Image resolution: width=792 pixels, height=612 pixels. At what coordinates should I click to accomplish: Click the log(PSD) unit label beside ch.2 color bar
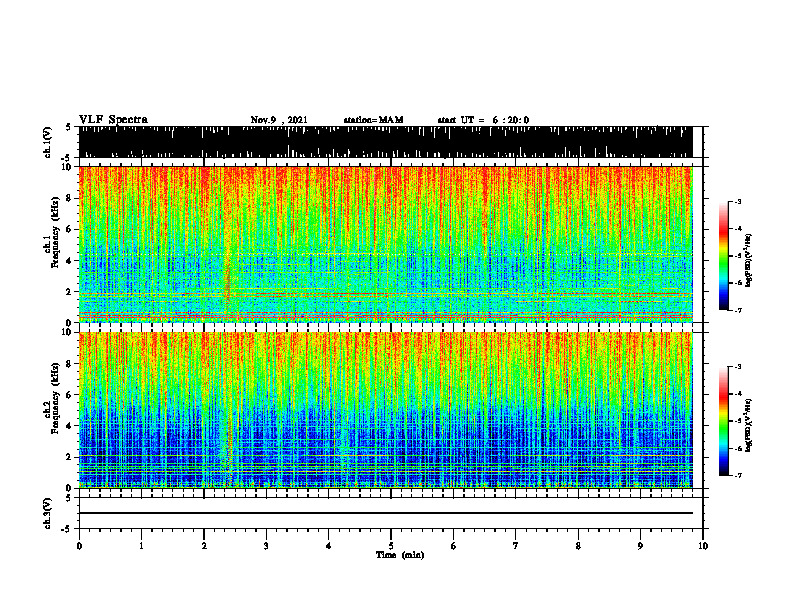click(x=749, y=425)
